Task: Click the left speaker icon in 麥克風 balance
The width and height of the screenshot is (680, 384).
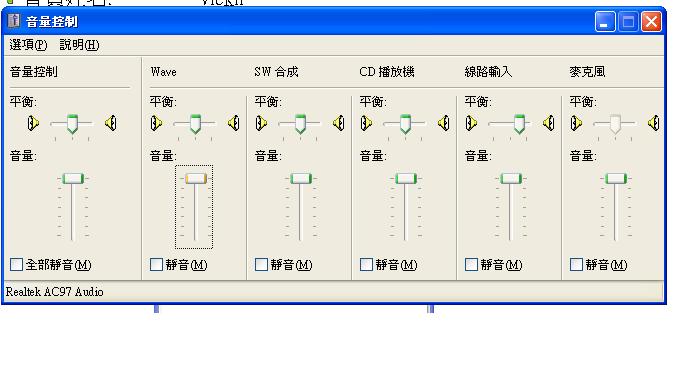Action: tap(576, 123)
